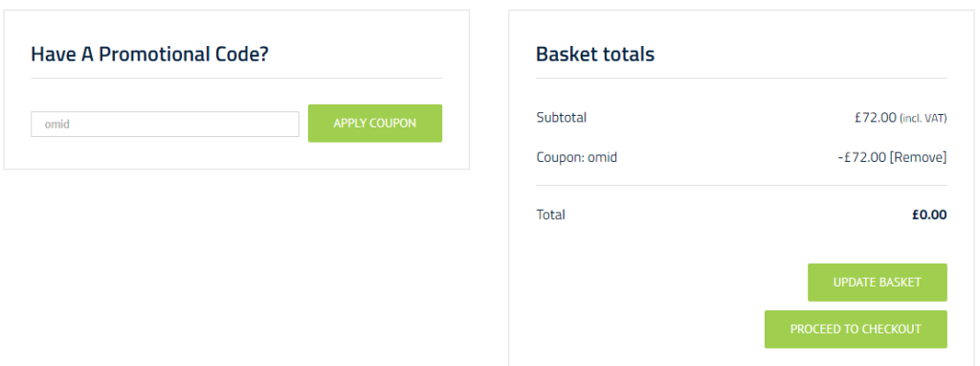
Task: Remove the omid coupon from basket
Action: (918, 157)
